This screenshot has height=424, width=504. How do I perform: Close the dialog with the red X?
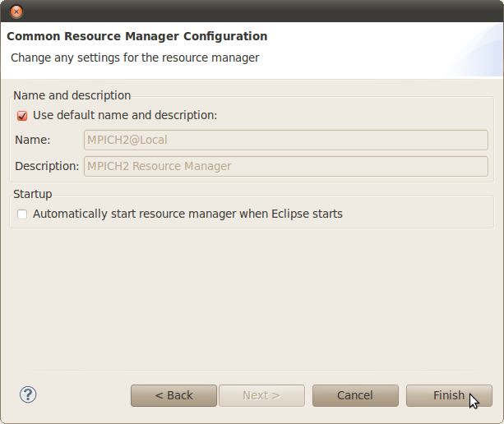click(16, 12)
